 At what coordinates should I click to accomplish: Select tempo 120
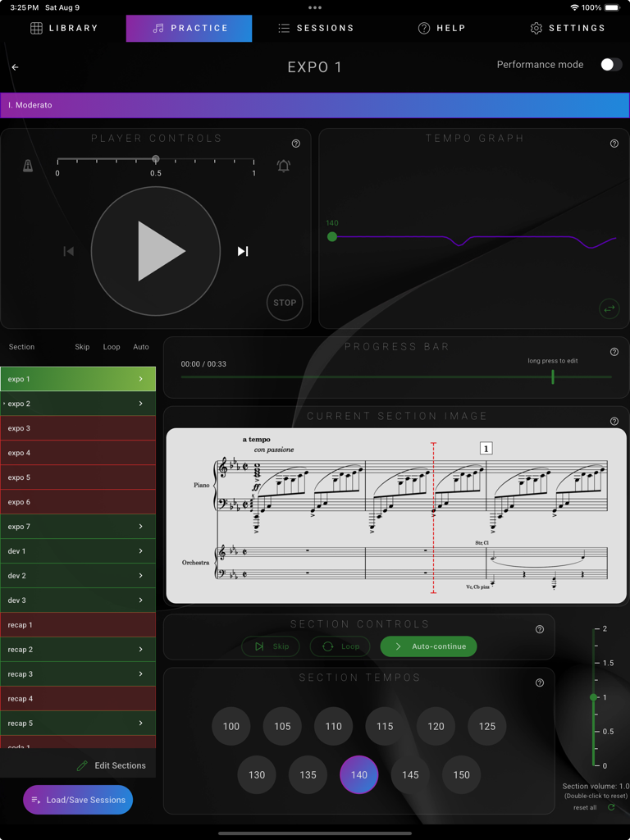point(436,727)
